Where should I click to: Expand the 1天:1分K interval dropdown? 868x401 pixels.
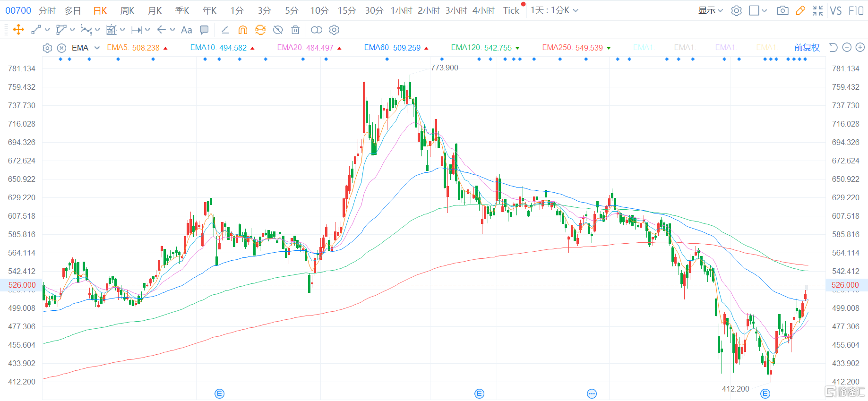[554, 10]
